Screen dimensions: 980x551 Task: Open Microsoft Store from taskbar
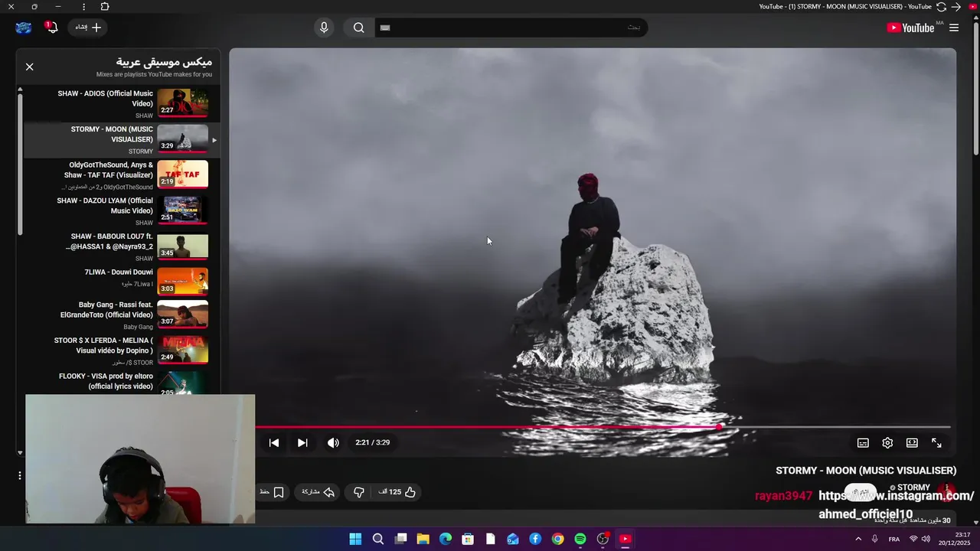[468, 539]
